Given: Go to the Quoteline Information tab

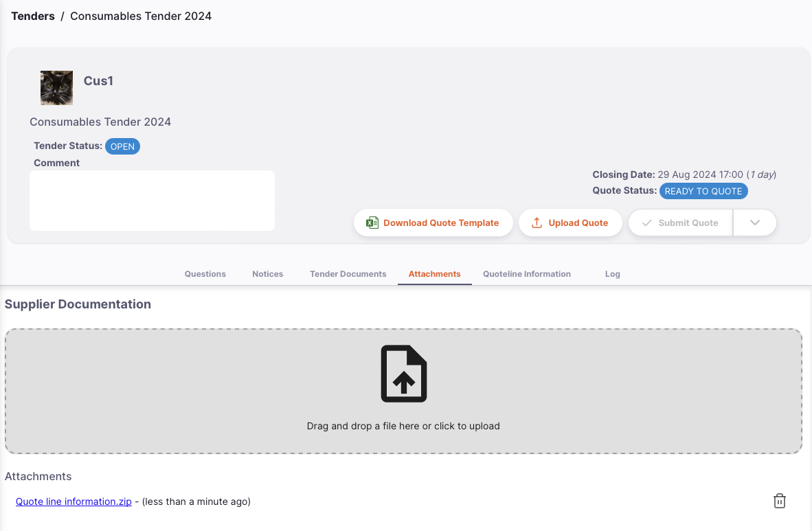Looking at the screenshot, I should (x=527, y=274).
